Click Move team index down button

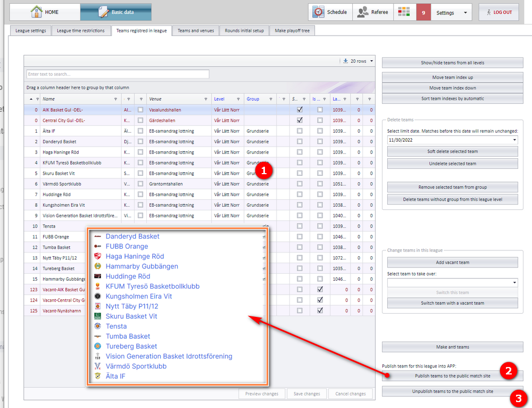pyautogui.click(x=452, y=88)
